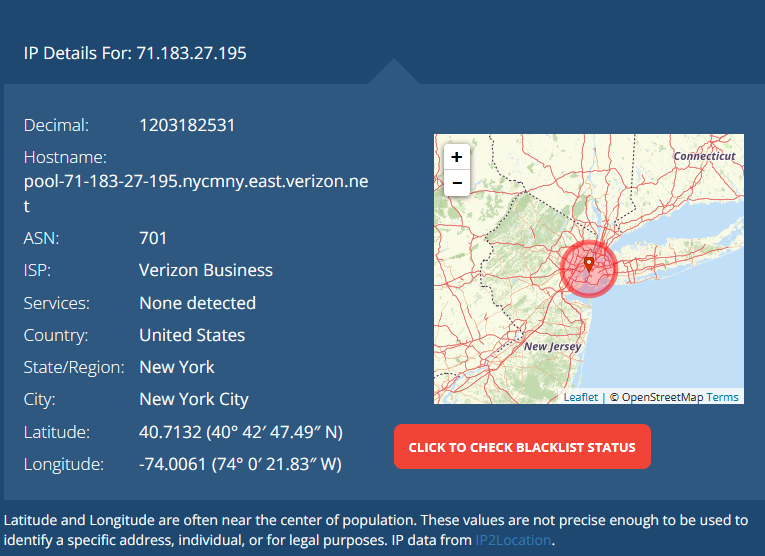
Task: Open the map Terms link
Action: click(722, 397)
